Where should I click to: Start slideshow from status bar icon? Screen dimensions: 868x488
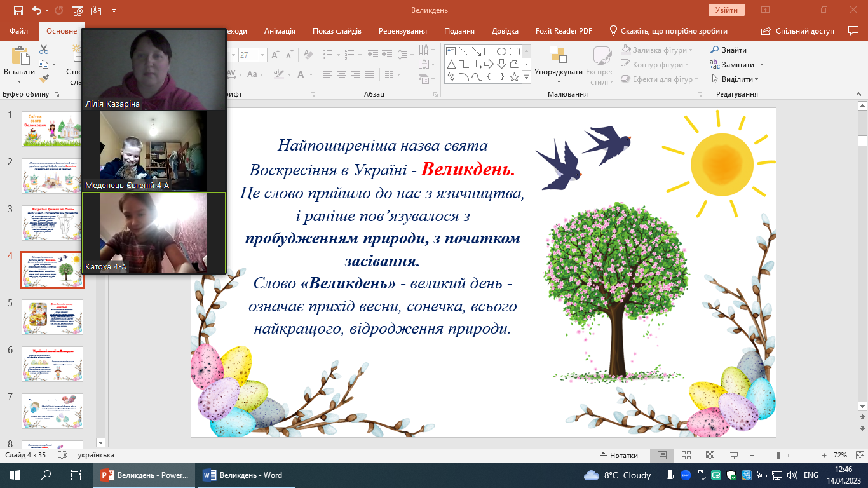(733, 456)
